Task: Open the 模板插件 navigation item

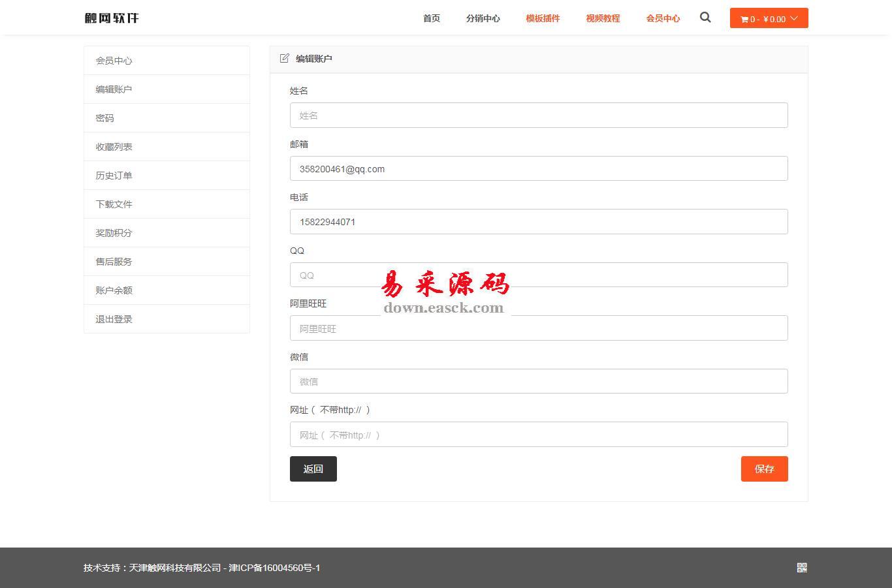Action: point(543,18)
